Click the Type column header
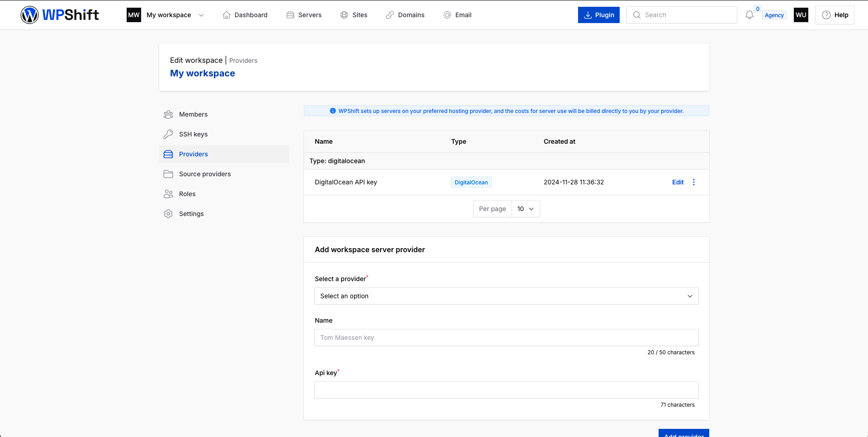The image size is (868, 437). [459, 141]
